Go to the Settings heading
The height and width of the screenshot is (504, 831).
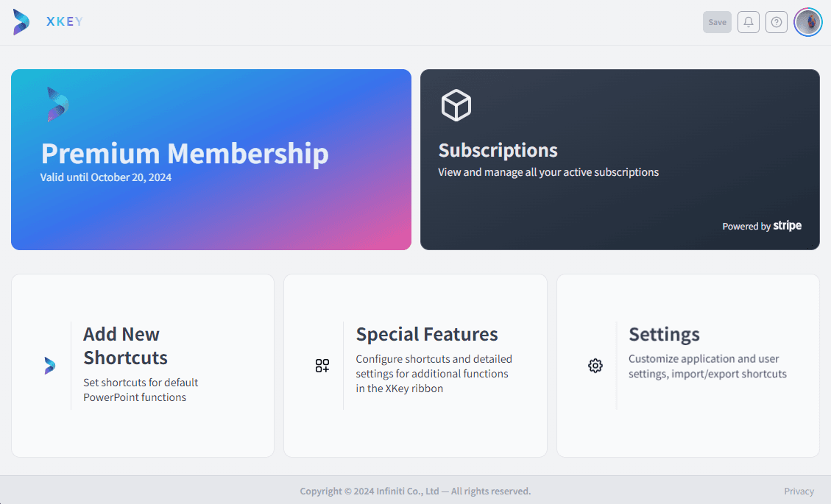[x=664, y=335]
